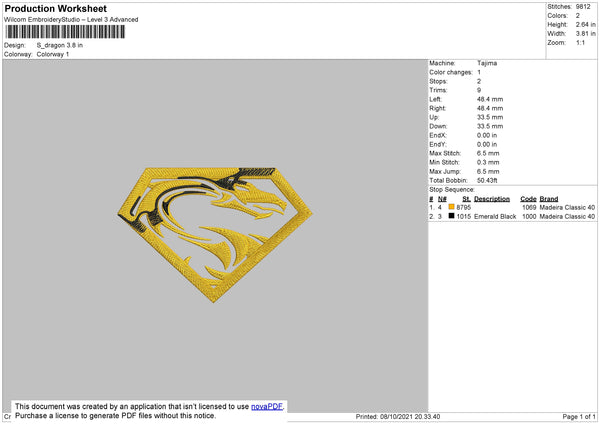600x424 pixels.
Task: Click the 'Printed: 08/10/2021 20.33.40' timestamp
Action: (x=398, y=416)
